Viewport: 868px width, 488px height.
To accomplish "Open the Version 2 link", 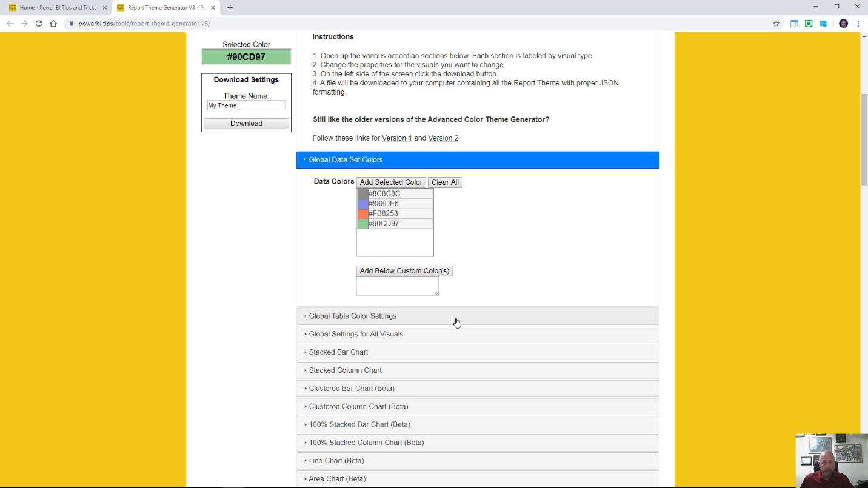I will click(x=443, y=138).
